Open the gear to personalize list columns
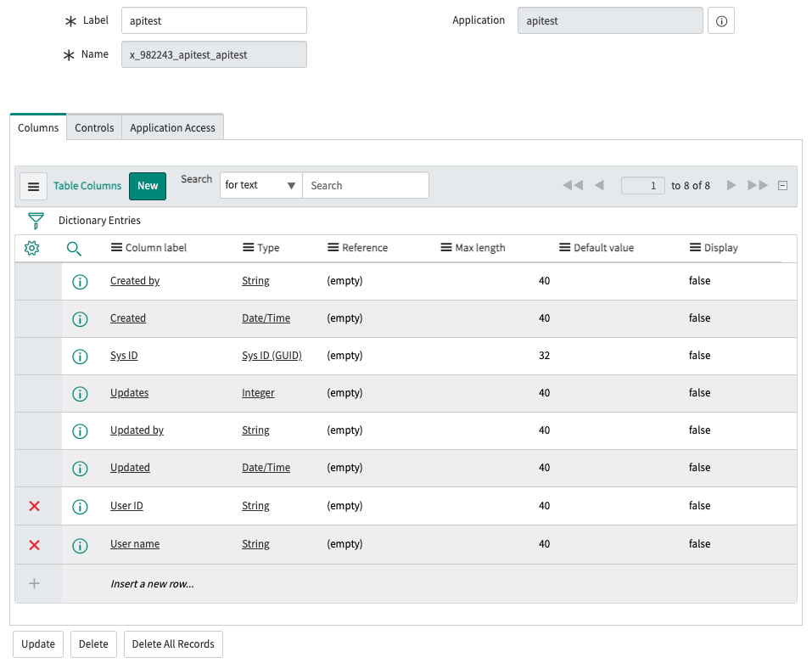This screenshot has height=663, width=812. (x=33, y=247)
